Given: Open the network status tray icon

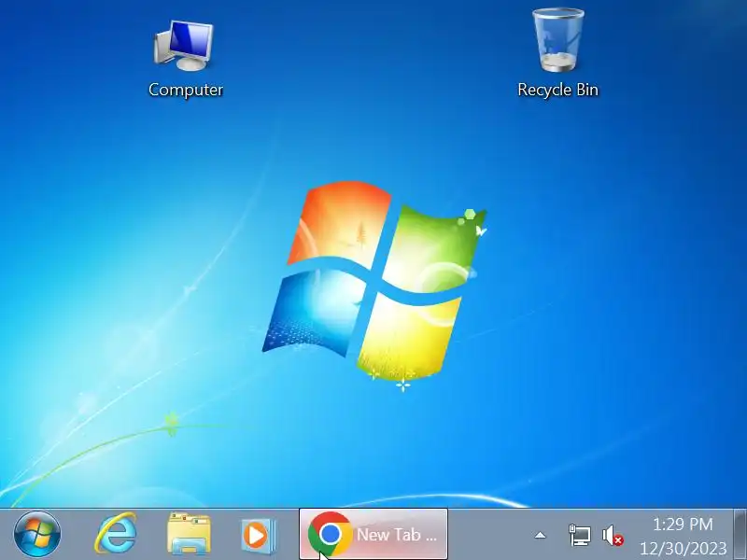Looking at the screenshot, I should pyautogui.click(x=580, y=535).
